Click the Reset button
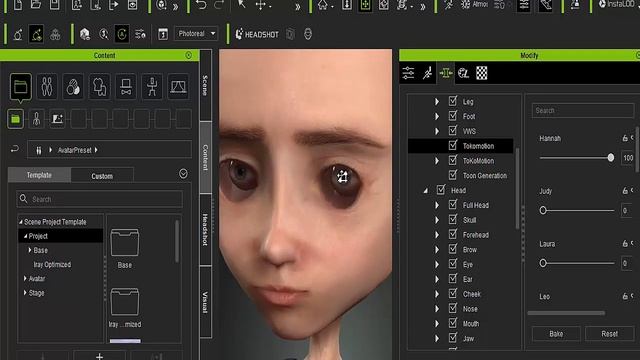 (x=609, y=334)
